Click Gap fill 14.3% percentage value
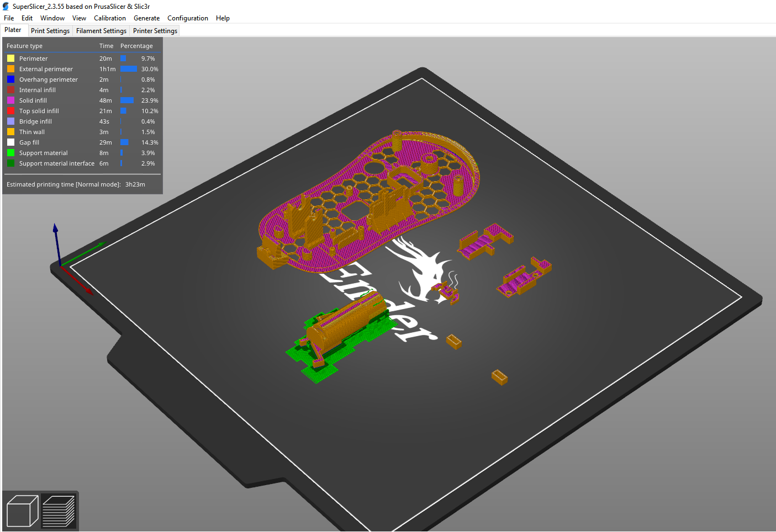Viewport: 776px width, 532px height. click(150, 142)
